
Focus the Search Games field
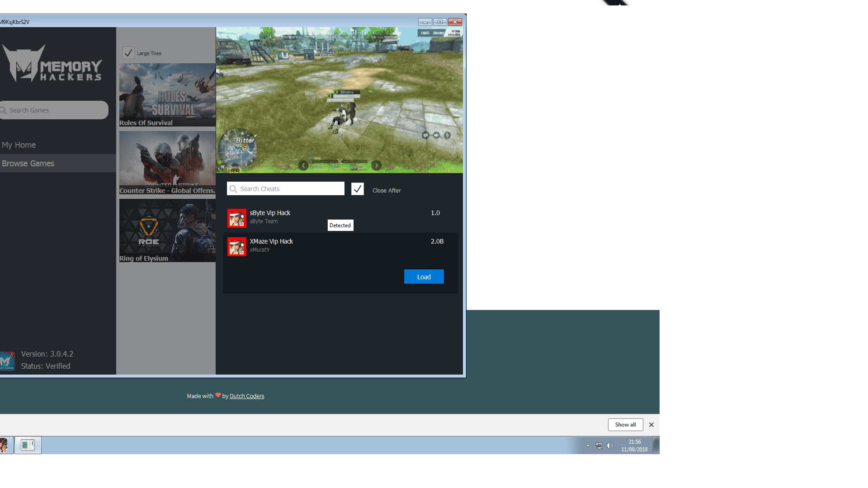coord(54,110)
